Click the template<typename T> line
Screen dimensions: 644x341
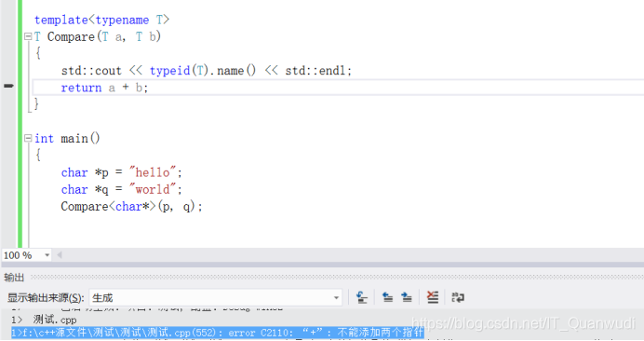tap(101, 20)
